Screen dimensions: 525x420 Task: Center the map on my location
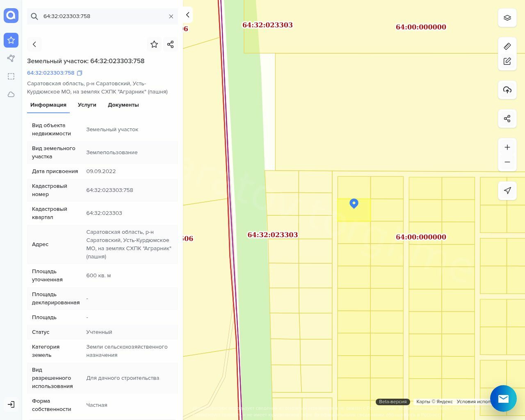coord(507,190)
